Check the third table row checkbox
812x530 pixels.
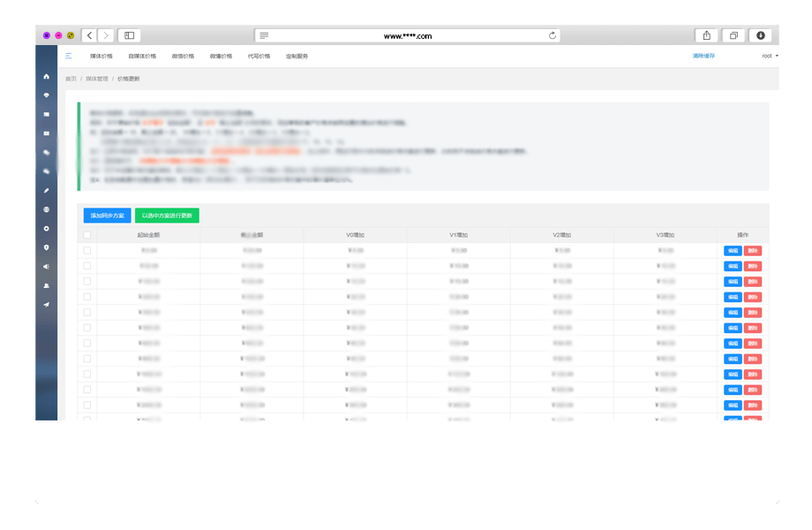(86, 281)
